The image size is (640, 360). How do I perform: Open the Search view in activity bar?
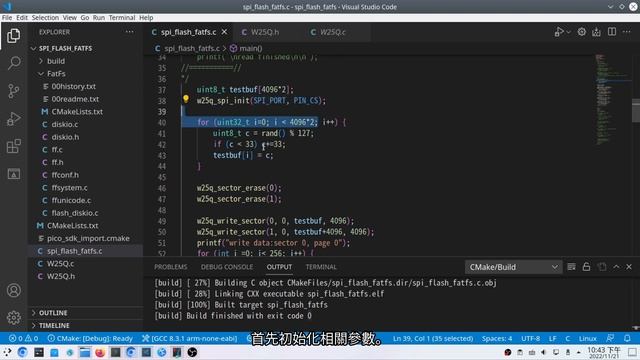pyautogui.click(x=13, y=63)
